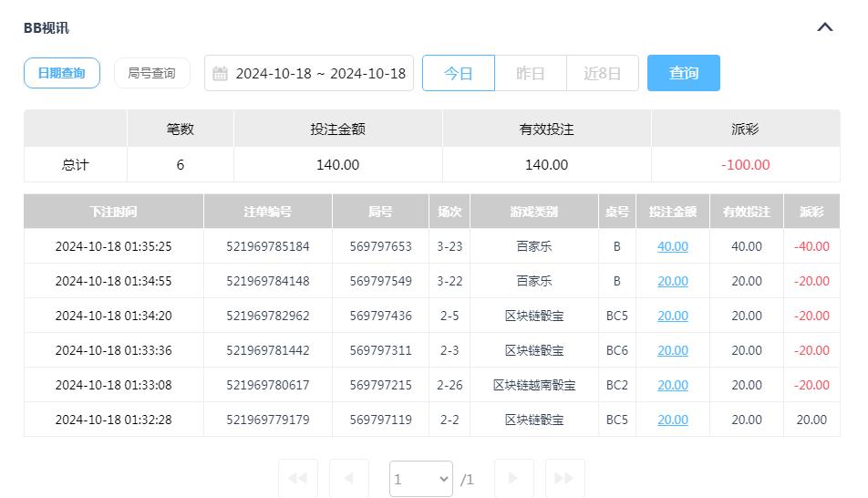The height and width of the screenshot is (498, 868).
Task: Select the 昨日 date range
Action: pos(530,73)
